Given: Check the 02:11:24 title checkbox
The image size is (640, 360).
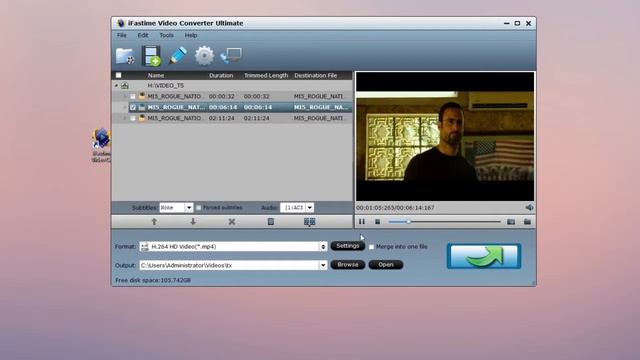Looking at the screenshot, I should pyautogui.click(x=133, y=118).
